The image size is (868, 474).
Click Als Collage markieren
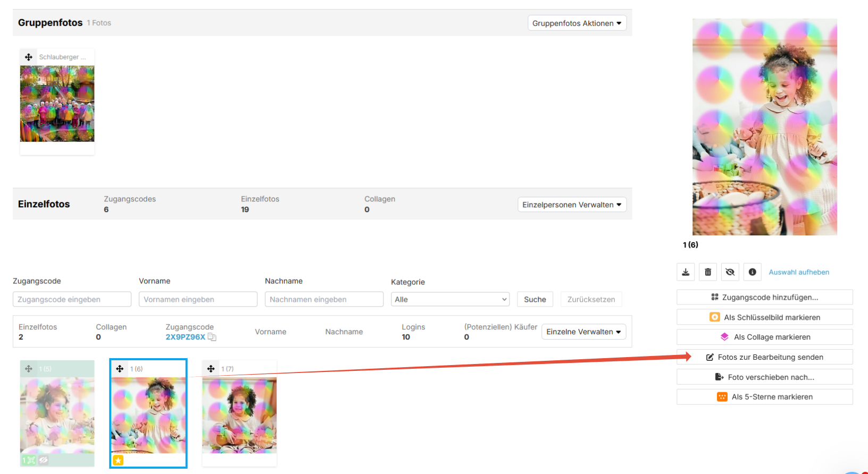(x=765, y=337)
